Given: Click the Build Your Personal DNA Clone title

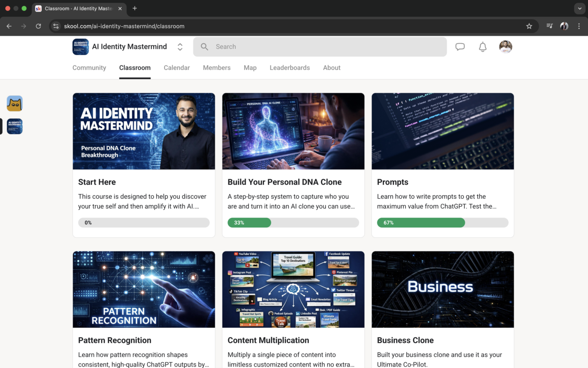Looking at the screenshot, I should coord(285,182).
